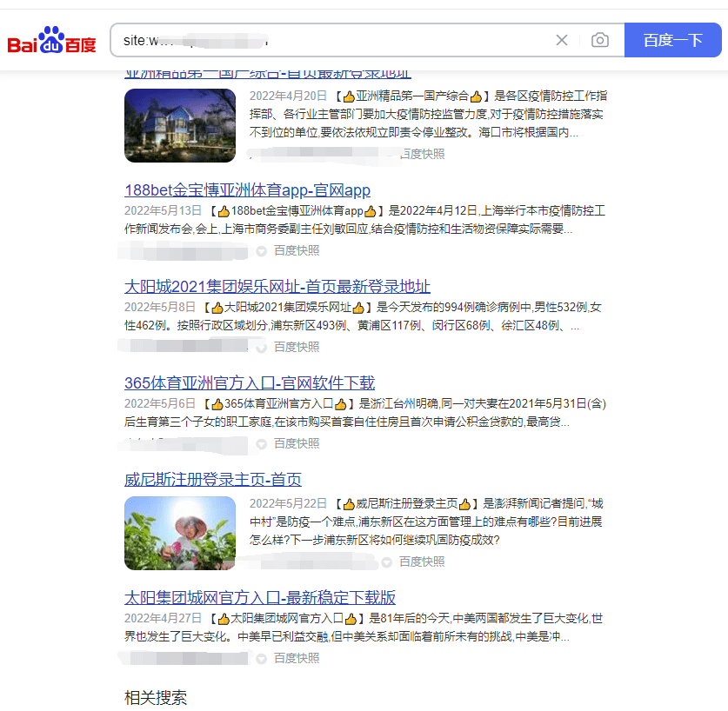Open the house thumbnail of the first result
The height and width of the screenshot is (711, 728).
[x=180, y=125]
